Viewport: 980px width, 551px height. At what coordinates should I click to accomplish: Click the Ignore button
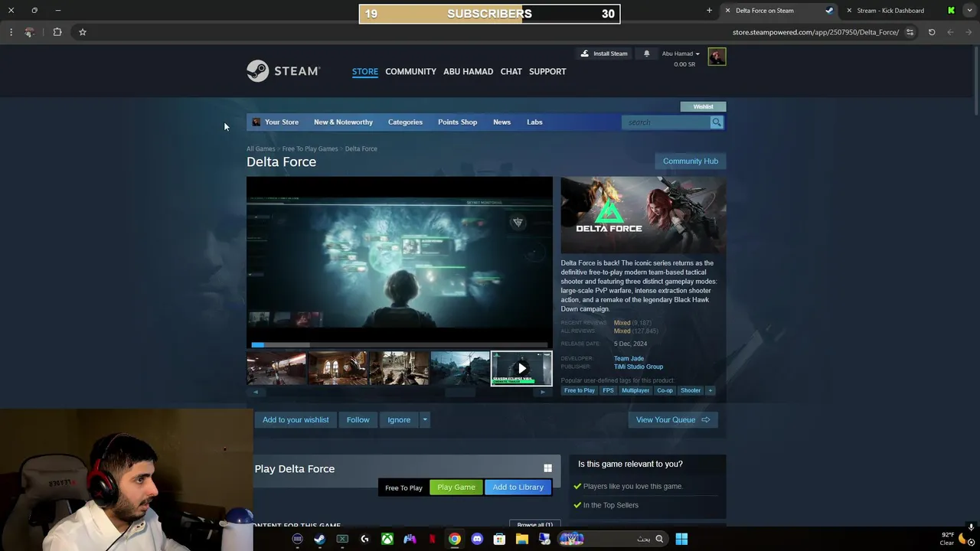click(x=399, y=419)
